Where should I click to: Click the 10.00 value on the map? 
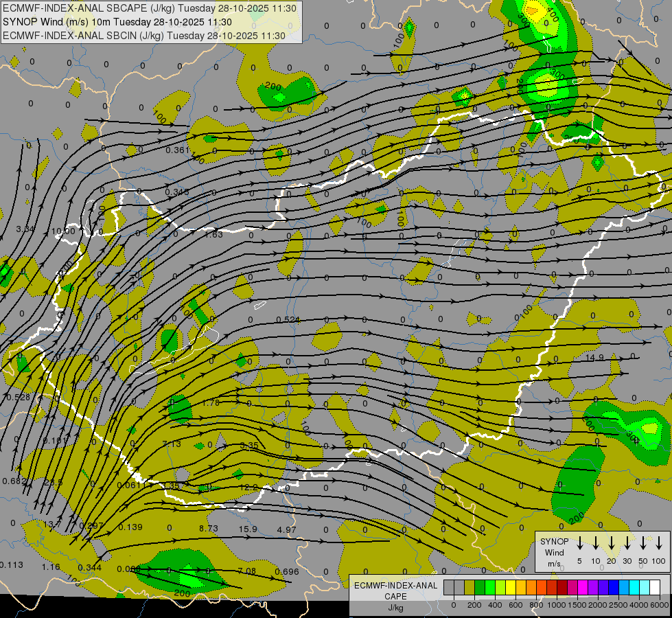(63, 231)
